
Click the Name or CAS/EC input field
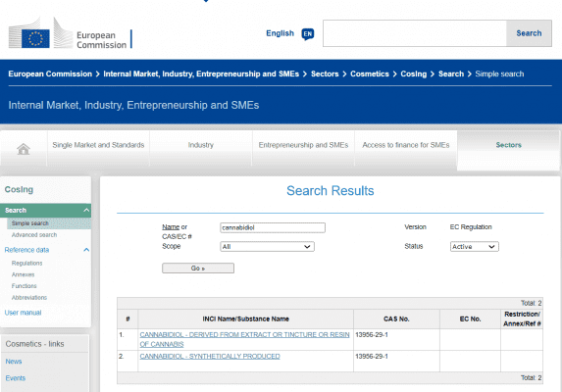pos(273,227)
